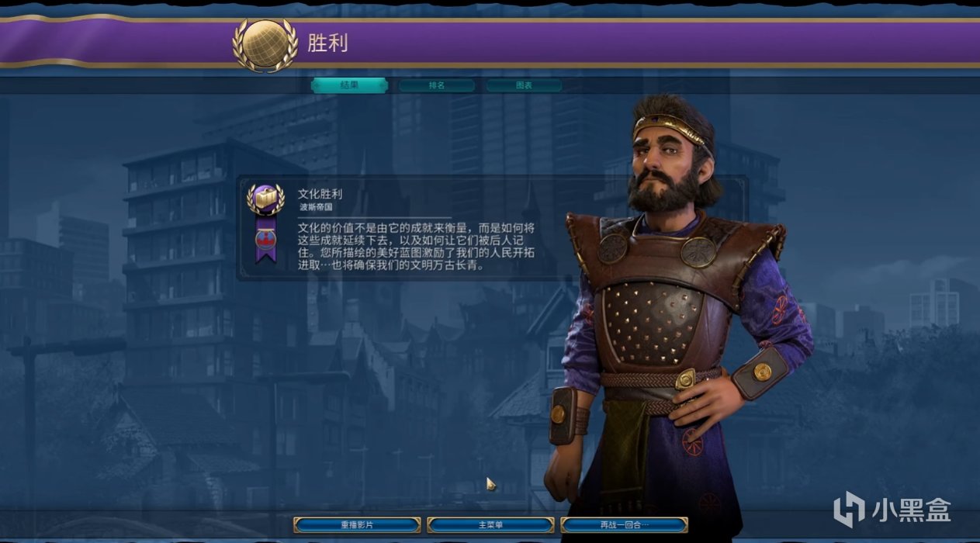
Task: Click the leader's golden headband
Action: (x=670, y=128)
